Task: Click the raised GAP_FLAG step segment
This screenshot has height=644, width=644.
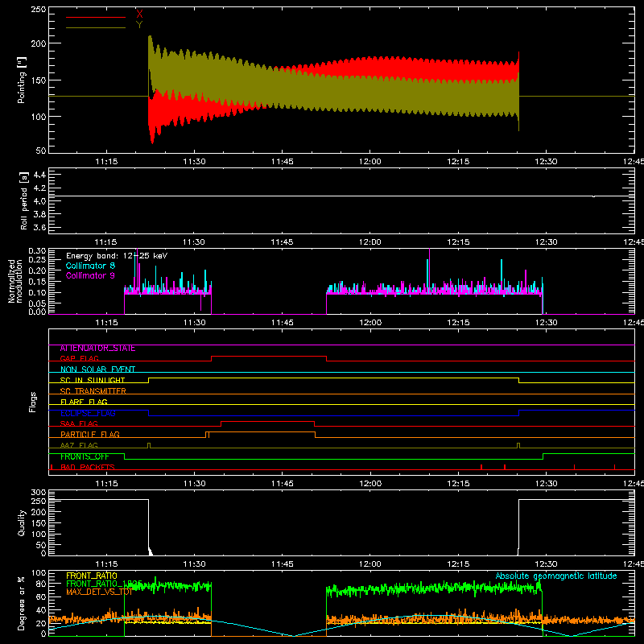Action: point(269,356)
